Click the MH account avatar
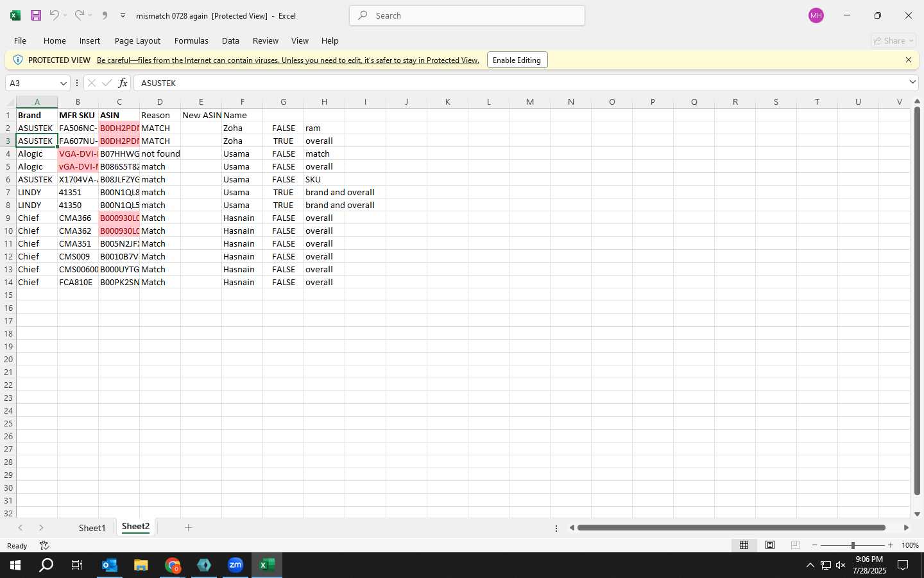924x578 pixels. point(816,15)
